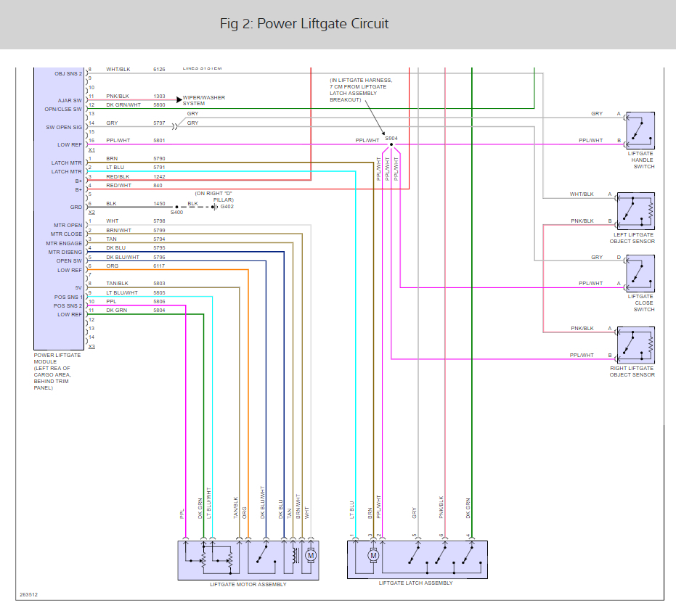Click the Liftgate Close Switch symbol
The height and width of the screenshot is (616, 676).
(x=640, y=274)
